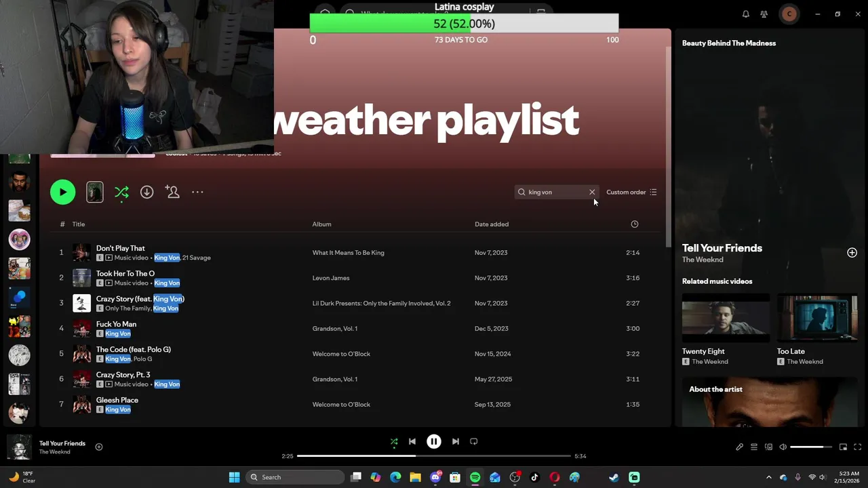The width and height of the screenshot is (868, 488).
Task: Mute with the Spotify speaker icon
Action: click(783, 447)
